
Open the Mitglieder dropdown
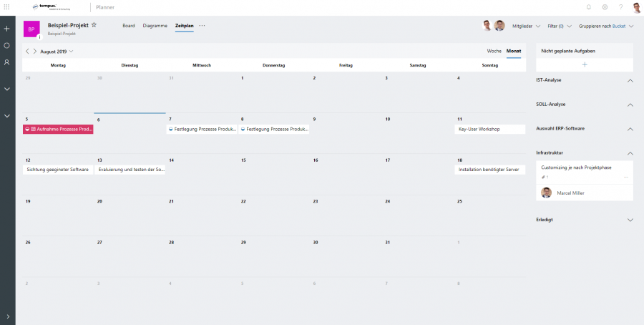click(526, 26)
